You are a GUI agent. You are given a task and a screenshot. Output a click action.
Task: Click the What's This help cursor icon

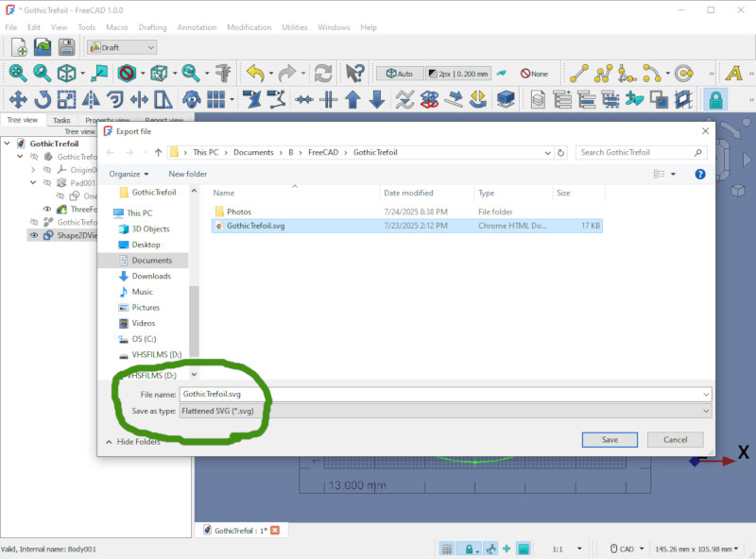(x=355, y=74)
